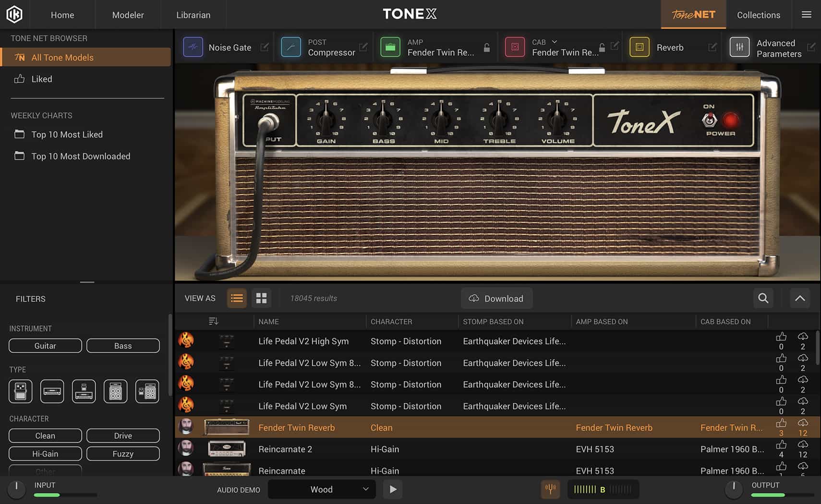Click the AMP lock icon

[487, 48]
